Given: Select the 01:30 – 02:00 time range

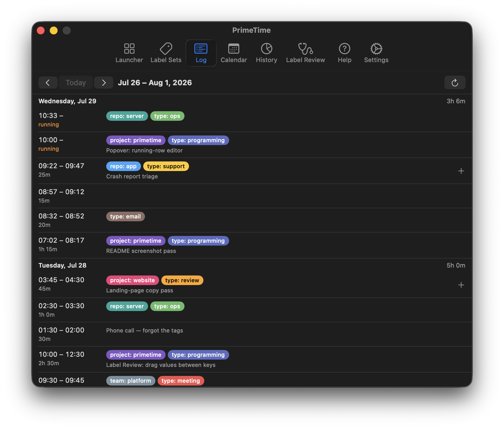Looking at the screenshot, I should click(61, 330).
